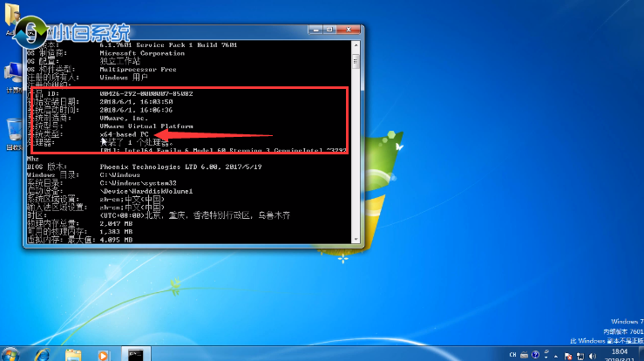Open the clock showing 18:04
This screenshot has height=361, width=644.
pyautogui.click(x=619, y=353)
